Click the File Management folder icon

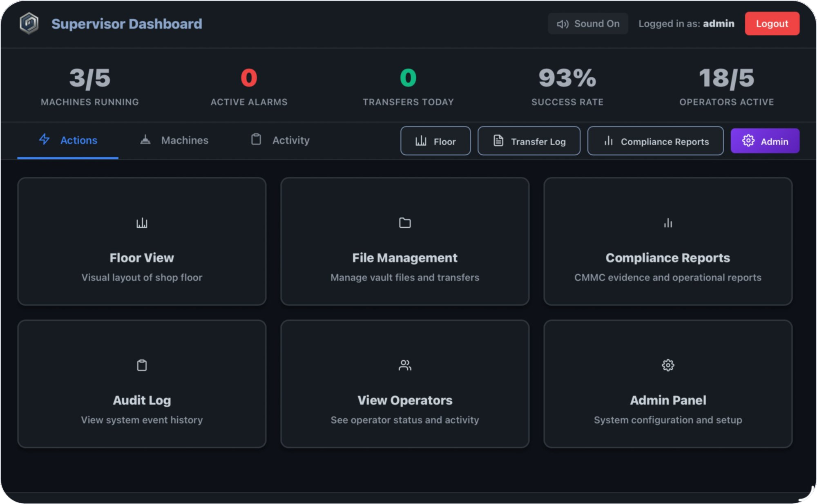[x=404, y=223]
